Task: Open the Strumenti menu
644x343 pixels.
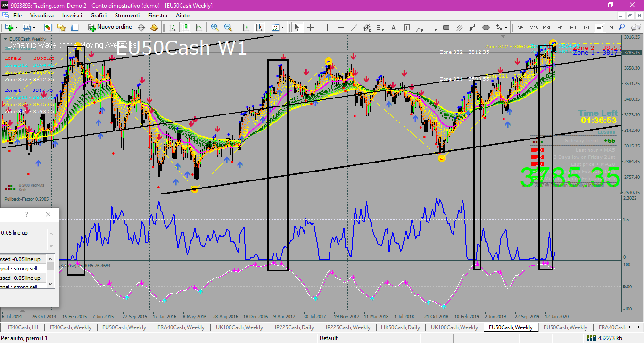Action: (x=127, y=16)
